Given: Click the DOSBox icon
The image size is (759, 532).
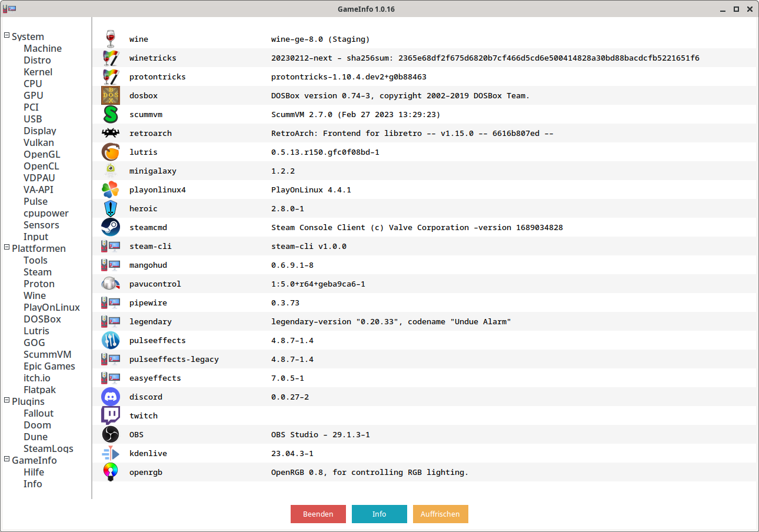Looking at the screenshot, I should 111,95.
